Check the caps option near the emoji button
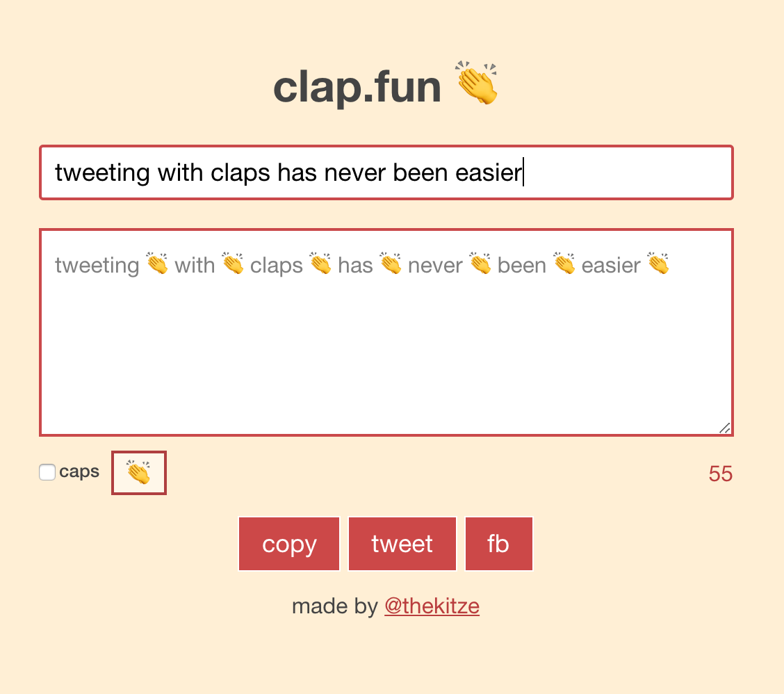This screenshot has width=784, height=694. 47,471
